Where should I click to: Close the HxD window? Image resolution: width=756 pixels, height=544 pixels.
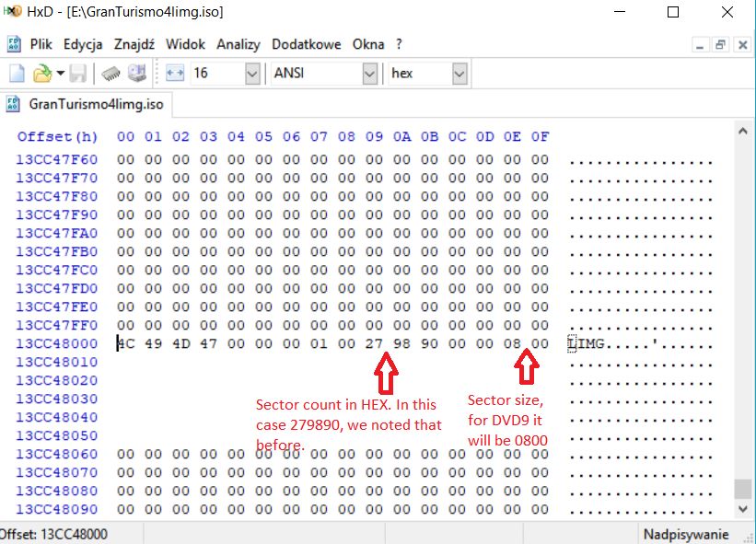pos(727,12)
